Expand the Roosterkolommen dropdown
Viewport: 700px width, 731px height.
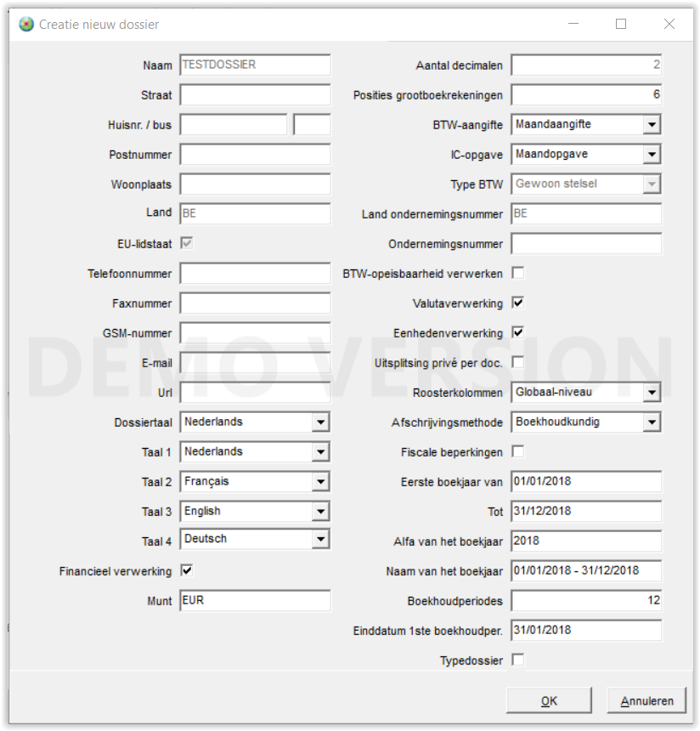click(652, 393)
